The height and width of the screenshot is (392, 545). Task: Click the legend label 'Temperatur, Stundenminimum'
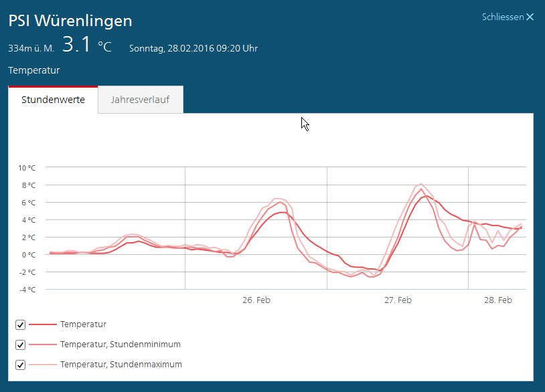coord(121,345)
